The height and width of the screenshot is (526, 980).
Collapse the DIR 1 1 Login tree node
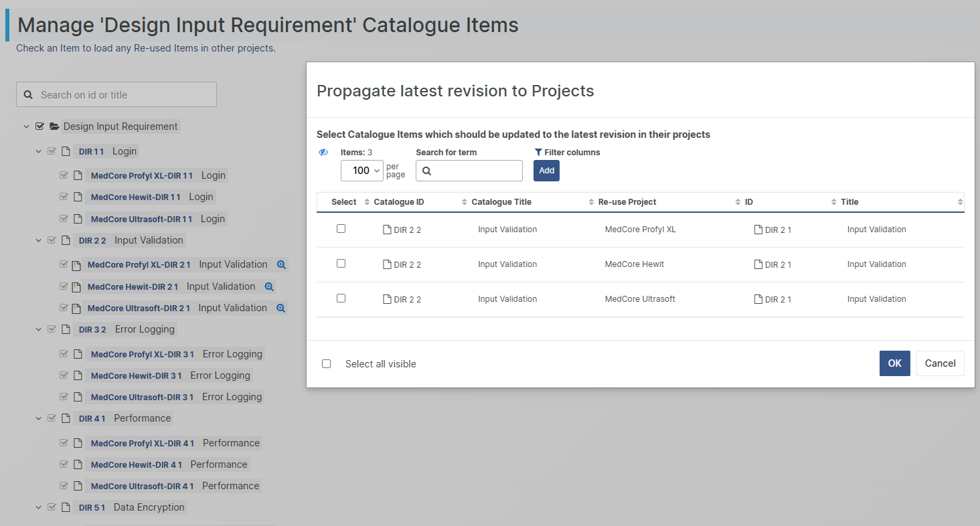38,151
